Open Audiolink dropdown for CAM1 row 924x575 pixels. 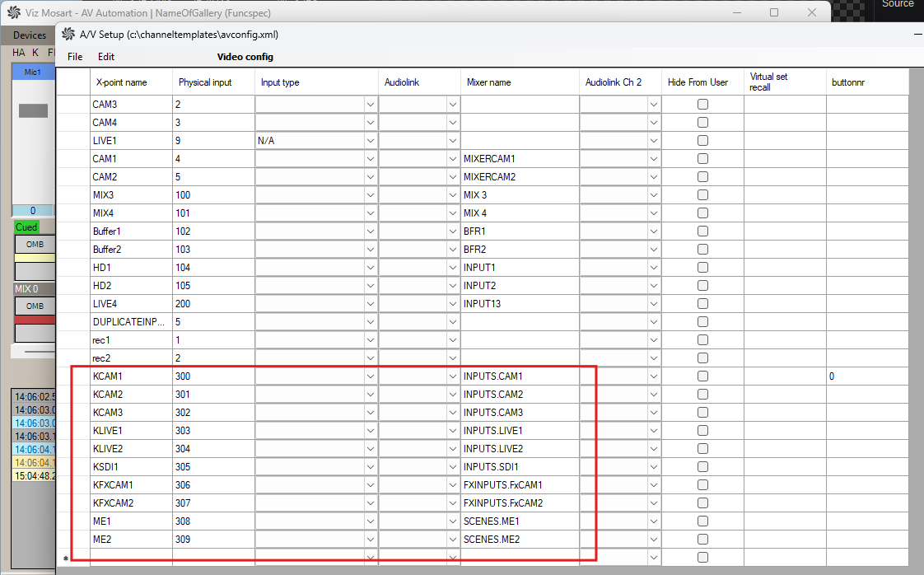point(452,159)
